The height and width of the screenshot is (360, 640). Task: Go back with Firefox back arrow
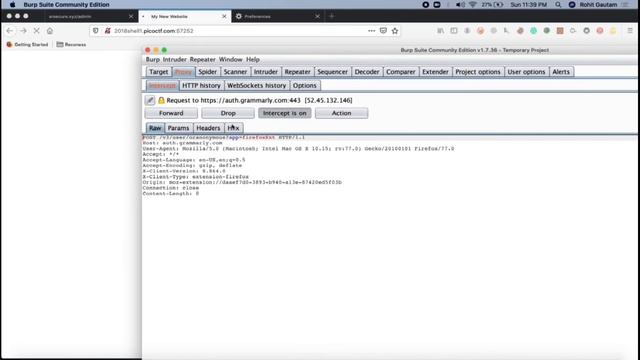pyautogui.click(x=10, y=31)
